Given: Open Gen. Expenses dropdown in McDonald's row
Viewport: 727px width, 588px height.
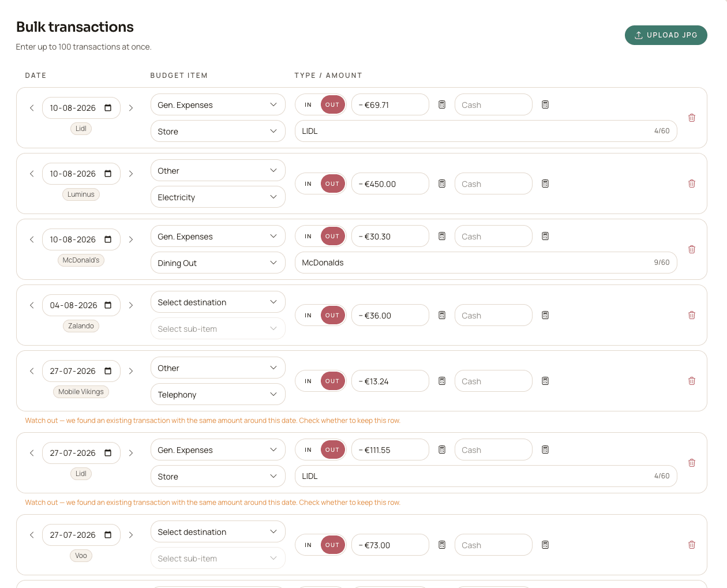Looking at the screenshot, I should (218, 236).
